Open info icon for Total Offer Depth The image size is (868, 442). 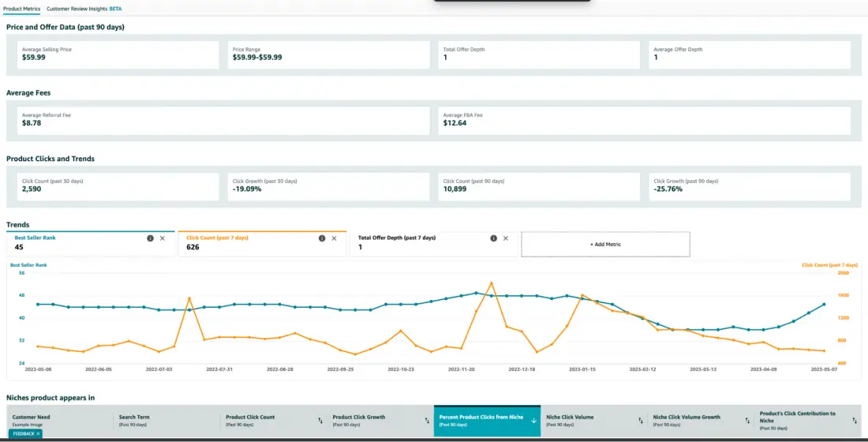click(493, 238)
